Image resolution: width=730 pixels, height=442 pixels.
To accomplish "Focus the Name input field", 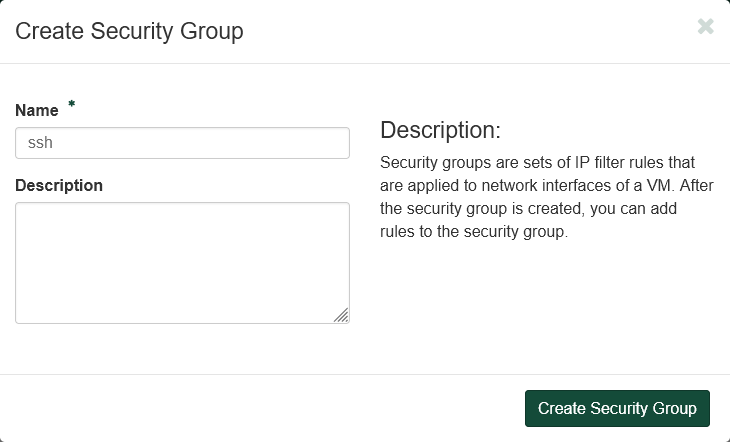I will [182, 143].
